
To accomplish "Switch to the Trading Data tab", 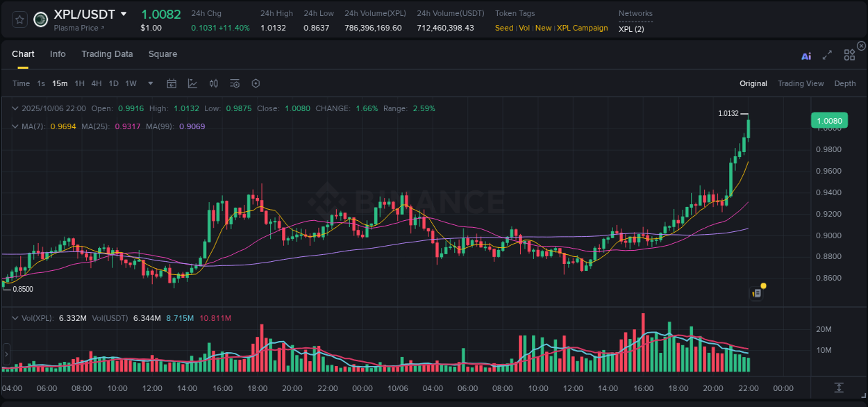I will 107,53.
